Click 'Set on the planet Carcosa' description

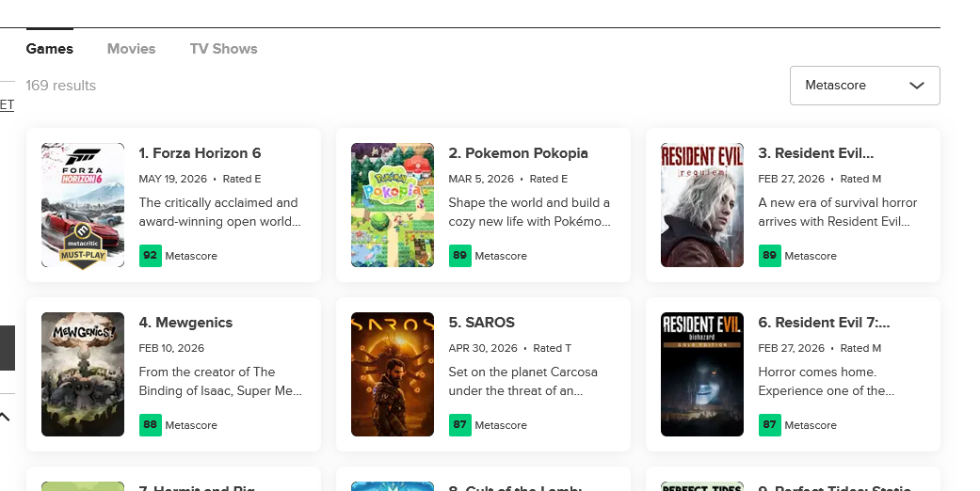click(x=523, y=381)
